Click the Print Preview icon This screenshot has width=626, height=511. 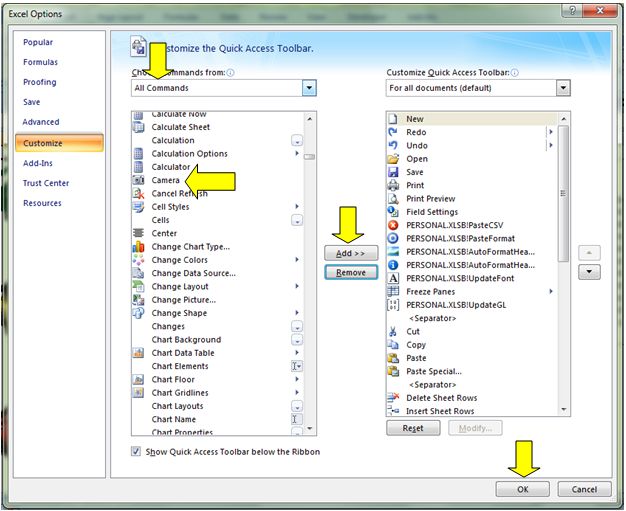(393, 198)
